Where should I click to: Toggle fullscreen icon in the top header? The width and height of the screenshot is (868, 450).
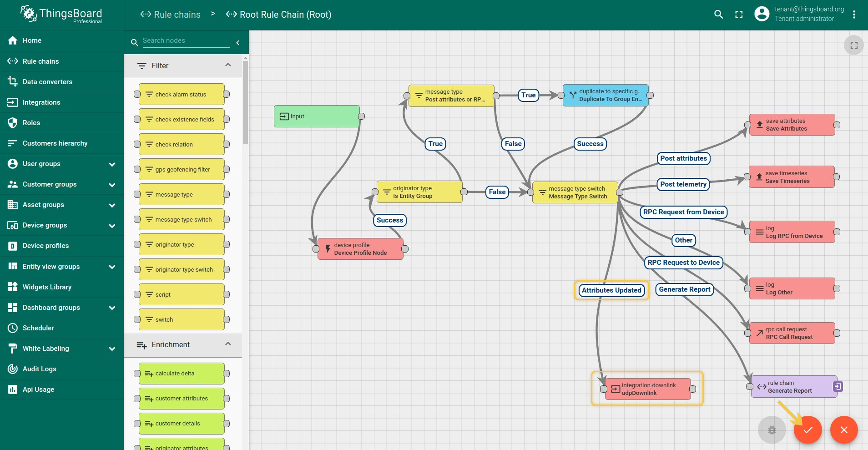(739, 15)
